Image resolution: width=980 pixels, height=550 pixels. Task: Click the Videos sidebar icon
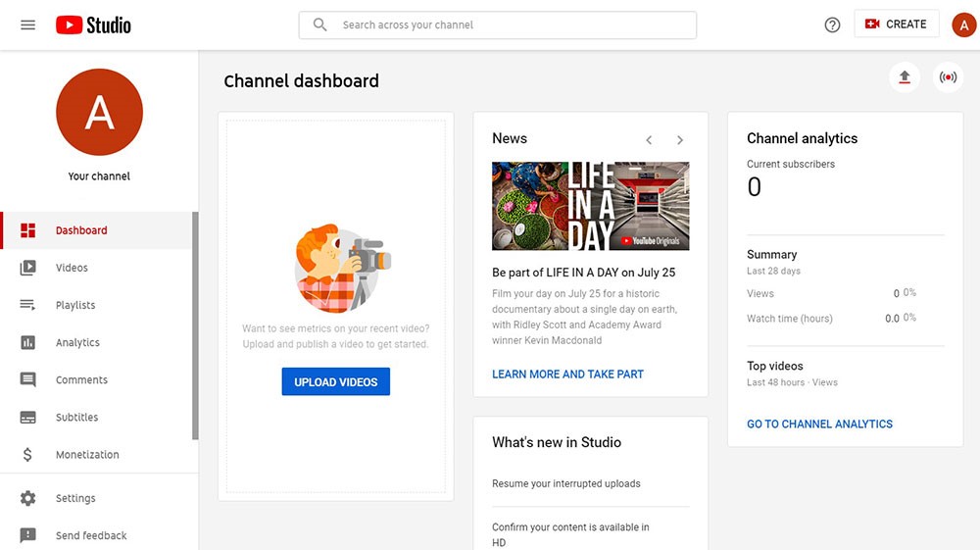[x=28, y=268]
